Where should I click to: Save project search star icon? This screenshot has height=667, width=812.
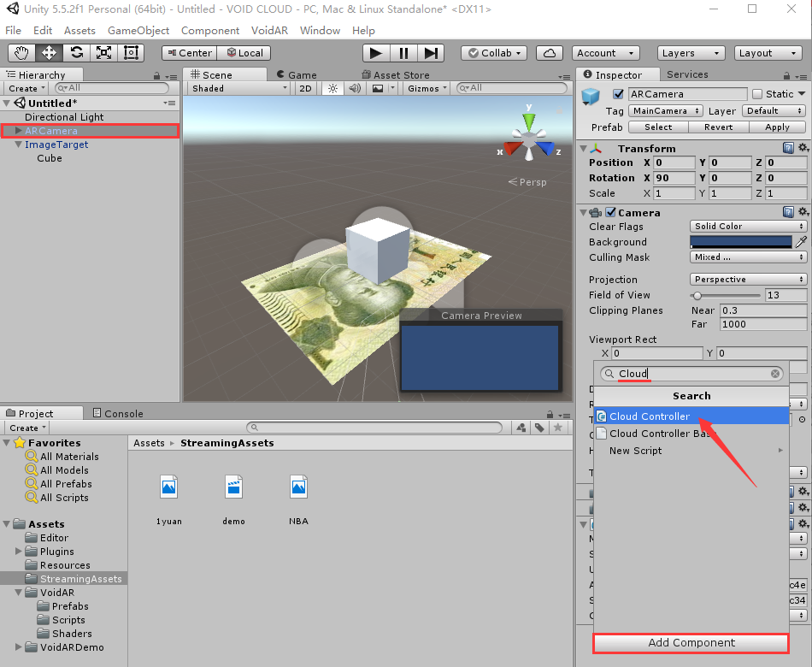click(558, 428)
